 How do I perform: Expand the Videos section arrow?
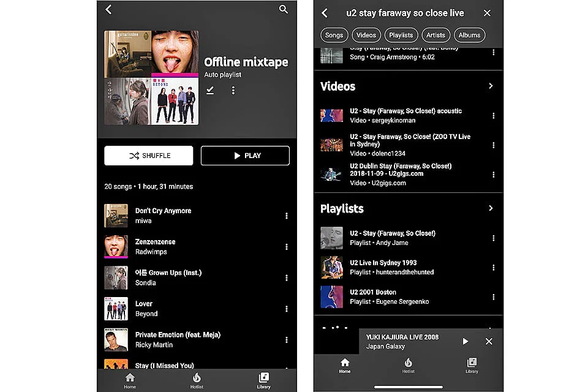490,86
